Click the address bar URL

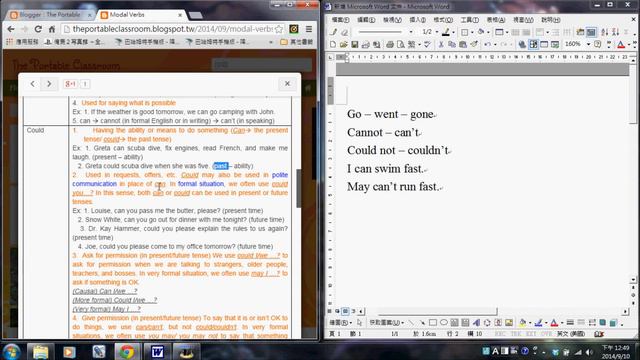(x=172, y=29)
